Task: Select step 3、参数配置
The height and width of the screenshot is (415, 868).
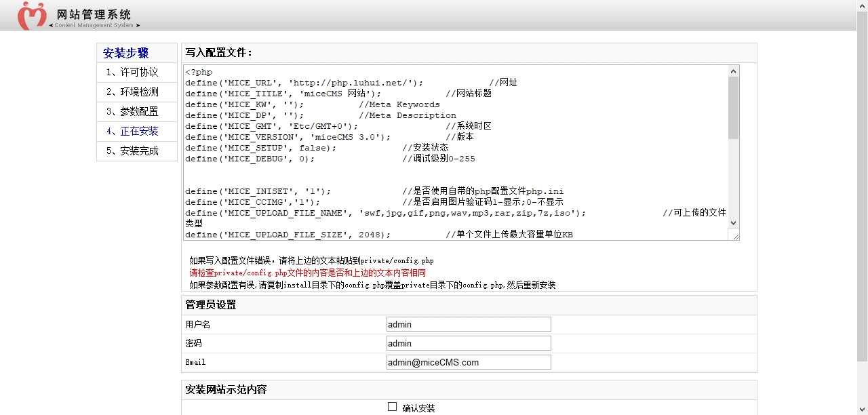Action: point(132,111)
